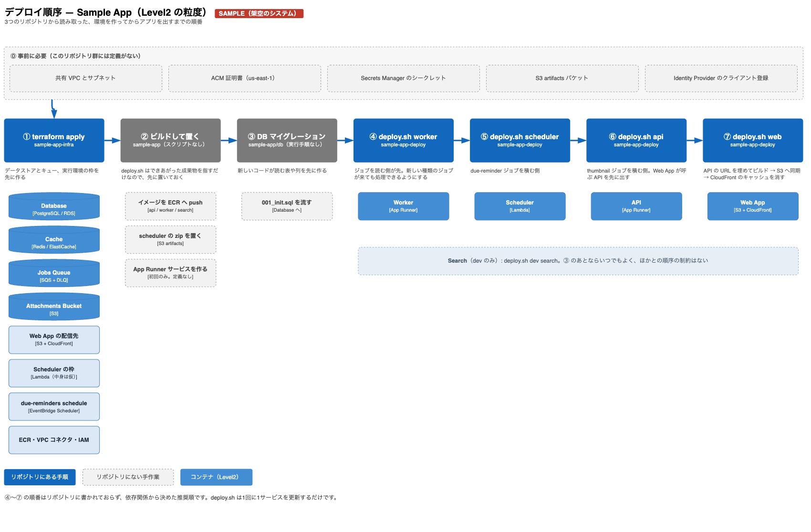Select the 001_init.sql を流す box
The width and height of the screenshot is (811, 532).
pyautogui.click(x=287, y=206)
